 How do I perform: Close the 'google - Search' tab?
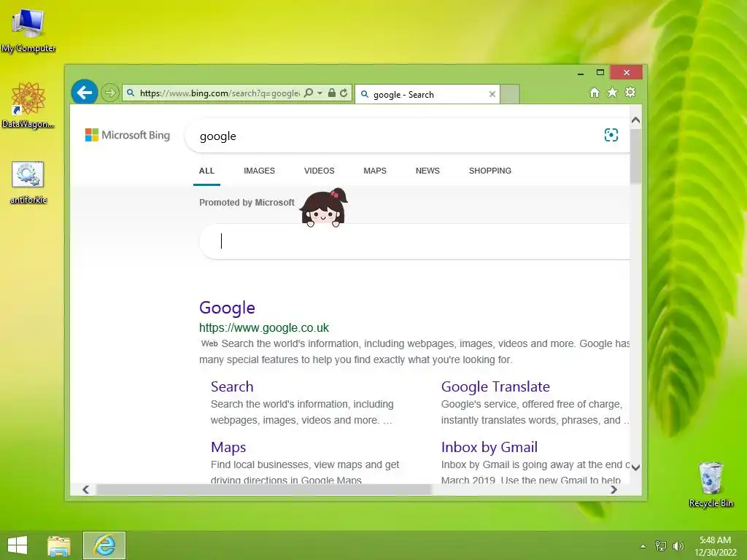(x=492, y=94)
